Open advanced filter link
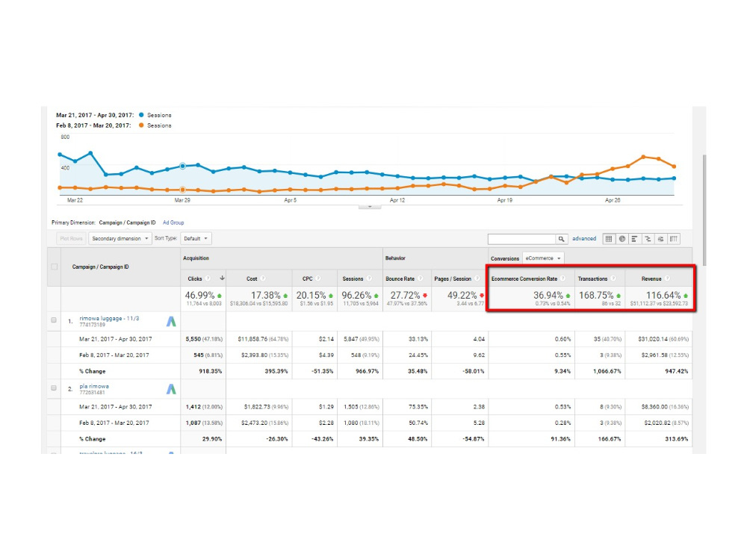The height and width of the screenshot is (560, 747). tap(584, 239)
